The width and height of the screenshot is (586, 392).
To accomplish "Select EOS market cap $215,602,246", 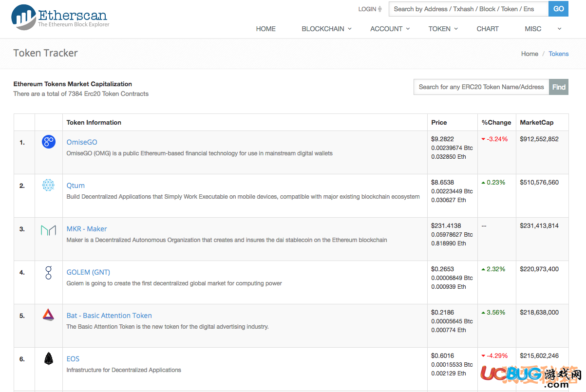I will click(539, 356).
